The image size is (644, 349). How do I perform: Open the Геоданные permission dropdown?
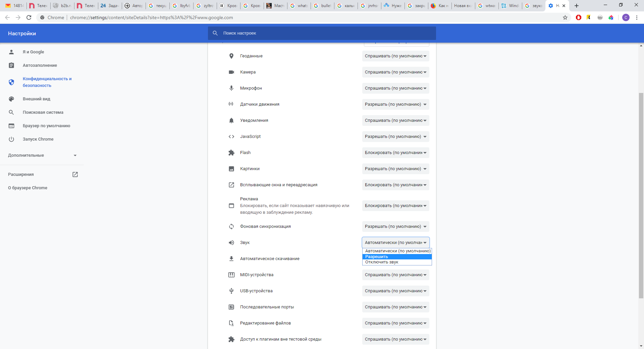coord(395,56)
